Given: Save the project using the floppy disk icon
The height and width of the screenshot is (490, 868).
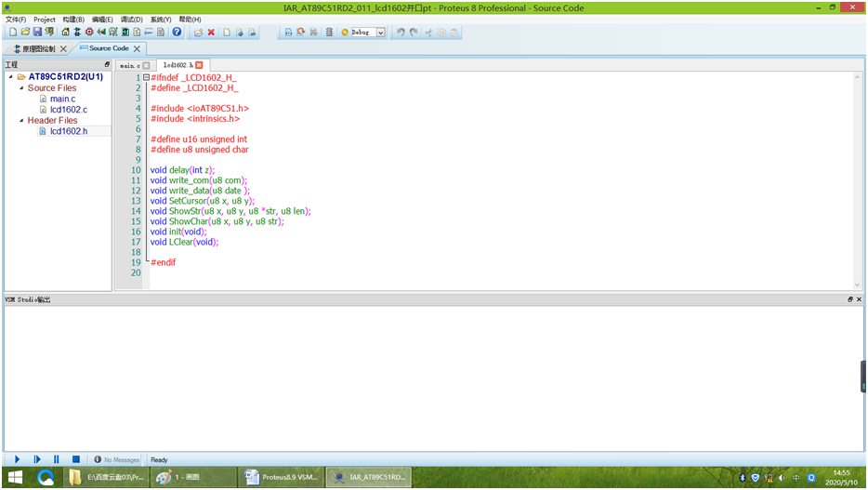Looking at the screenshot, I should click(38, 33).
